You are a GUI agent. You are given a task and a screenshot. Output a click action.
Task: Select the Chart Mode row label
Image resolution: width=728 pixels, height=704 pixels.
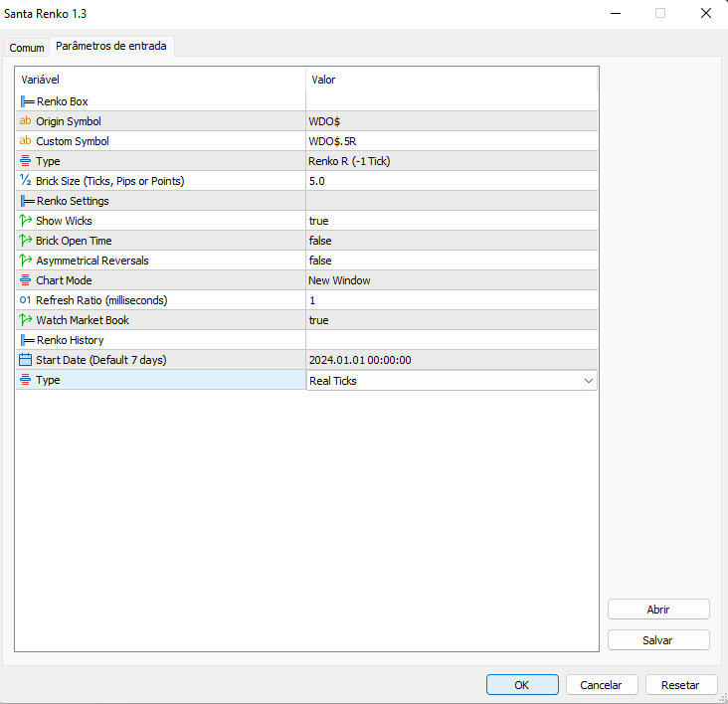tap(64, 280)
